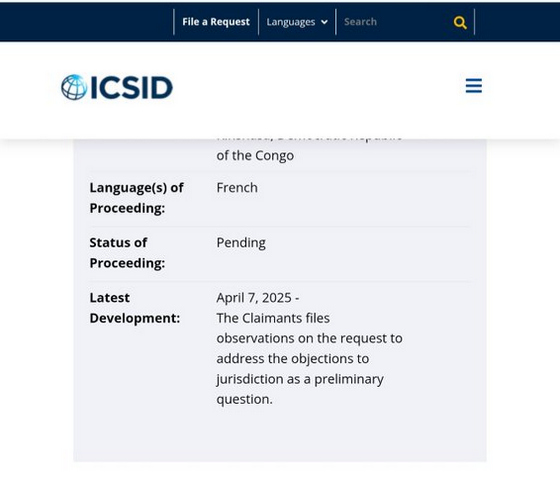Screen dimensions: 560x480
Task: Select the 'Pending' status value
Action: click(241, 243)
